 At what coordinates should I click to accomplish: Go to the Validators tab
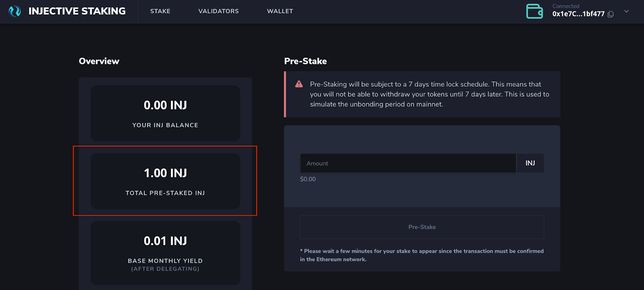[x=219, y=11]
